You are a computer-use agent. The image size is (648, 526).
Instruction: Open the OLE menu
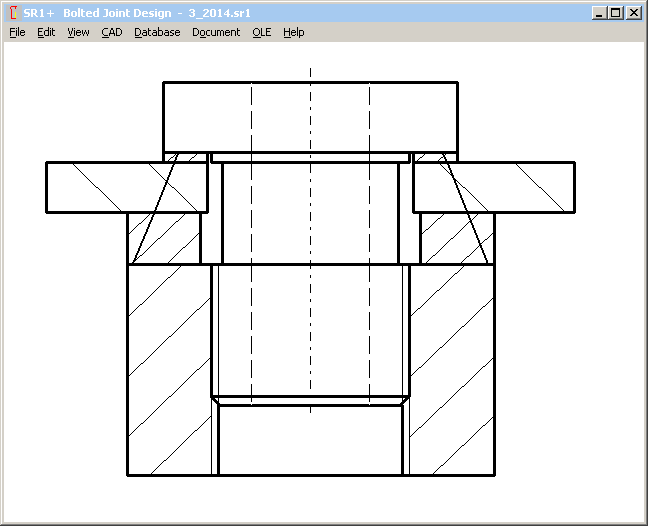point(261,32)
